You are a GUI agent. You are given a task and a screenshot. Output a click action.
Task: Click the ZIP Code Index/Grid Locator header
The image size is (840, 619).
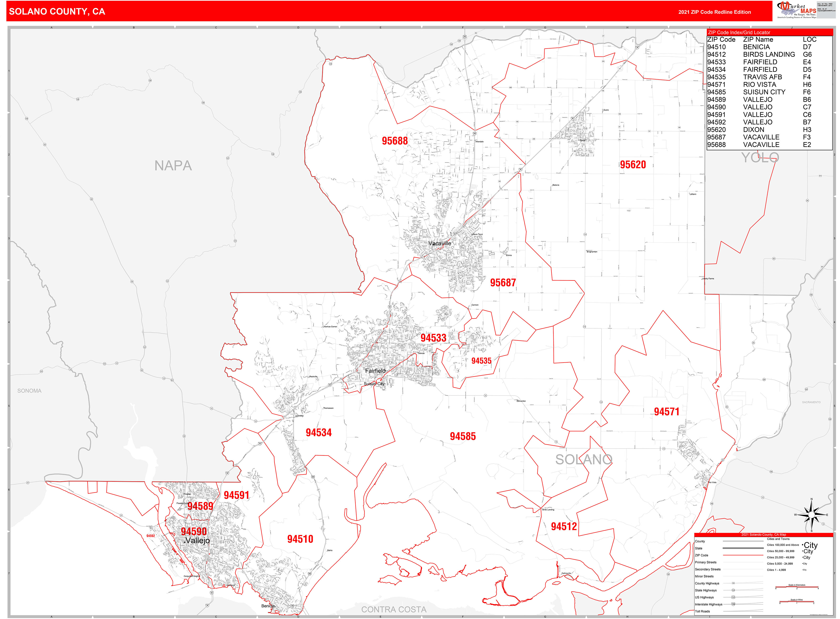click(x=739, y=33)
